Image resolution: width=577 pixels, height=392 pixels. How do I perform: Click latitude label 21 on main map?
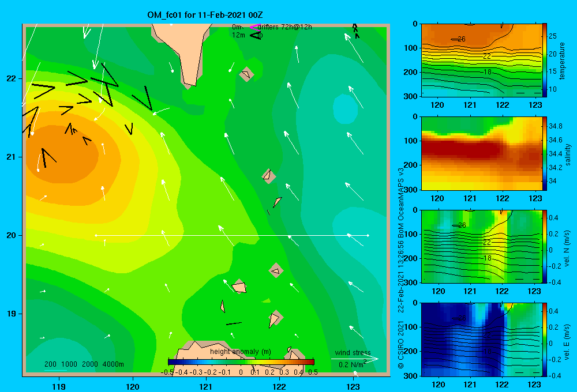click(11, 157)
